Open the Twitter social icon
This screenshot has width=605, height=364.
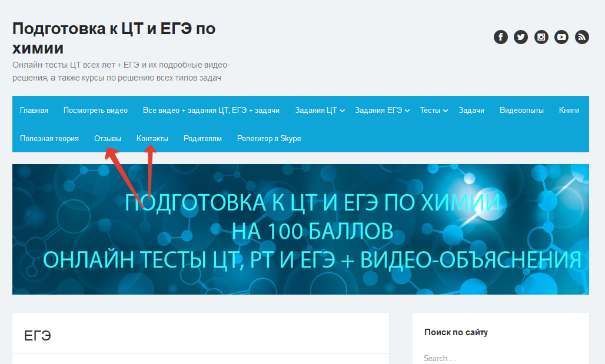pyautogui.click(x=520, y=37)
